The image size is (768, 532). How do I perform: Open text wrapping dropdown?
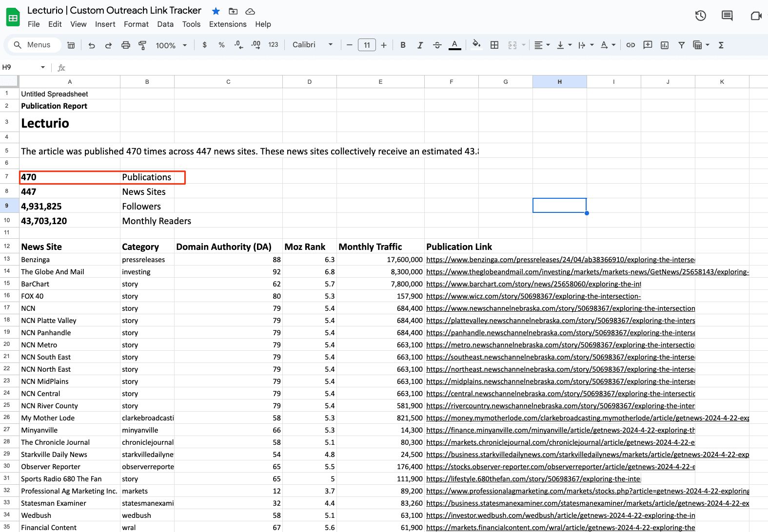(x=586, y=45)
